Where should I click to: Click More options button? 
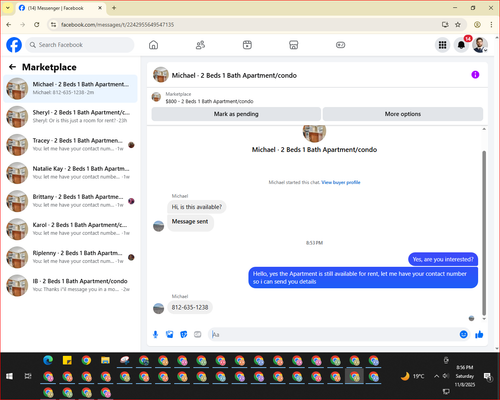coord(403,114)
